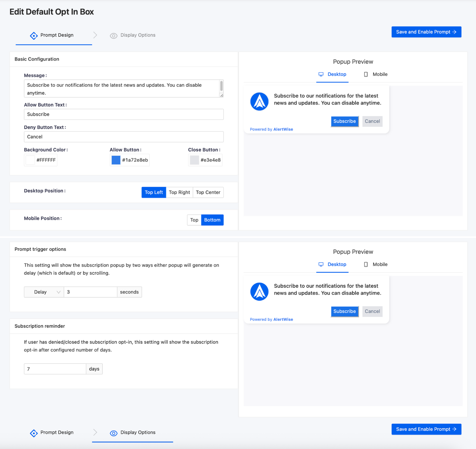This screenshot has height=449, width=476.
Task: Click Subscribe in lower popup preview
Action: pos(345,311)
